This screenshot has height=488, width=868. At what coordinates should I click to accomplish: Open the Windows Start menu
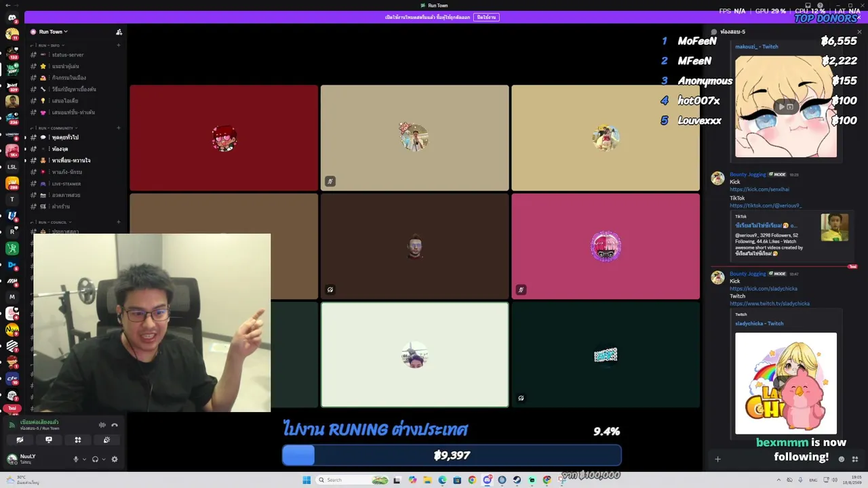307,480
